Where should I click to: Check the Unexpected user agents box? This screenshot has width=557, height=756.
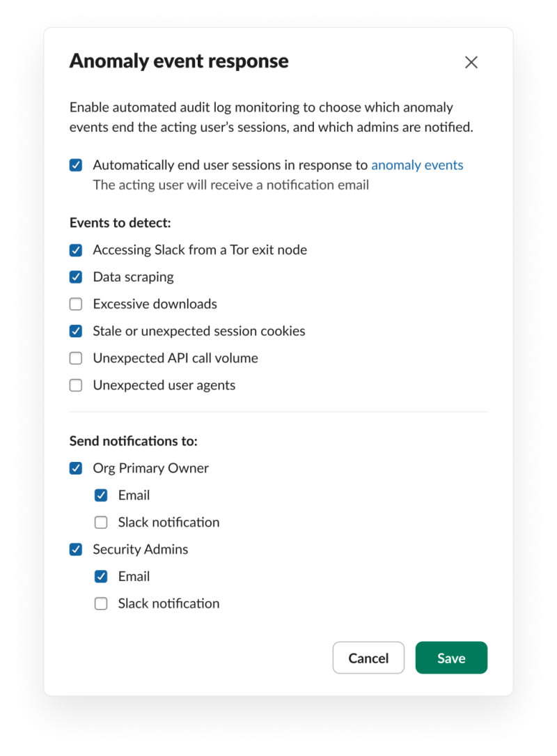click(x=76, y=385)
